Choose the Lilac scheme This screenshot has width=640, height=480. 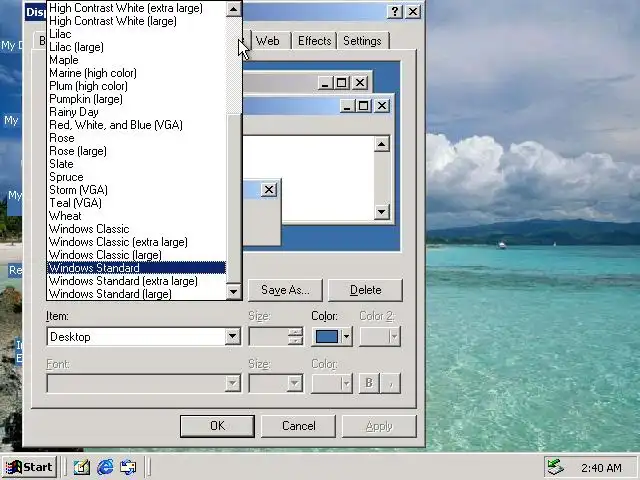[136, 34]
